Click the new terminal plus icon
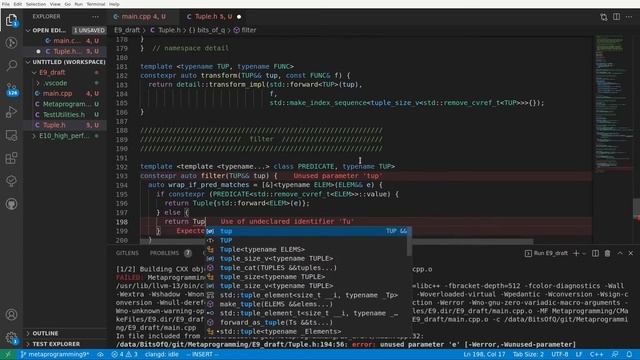The height and width of the screenshot is (360, 640). [x=576, y=253]
